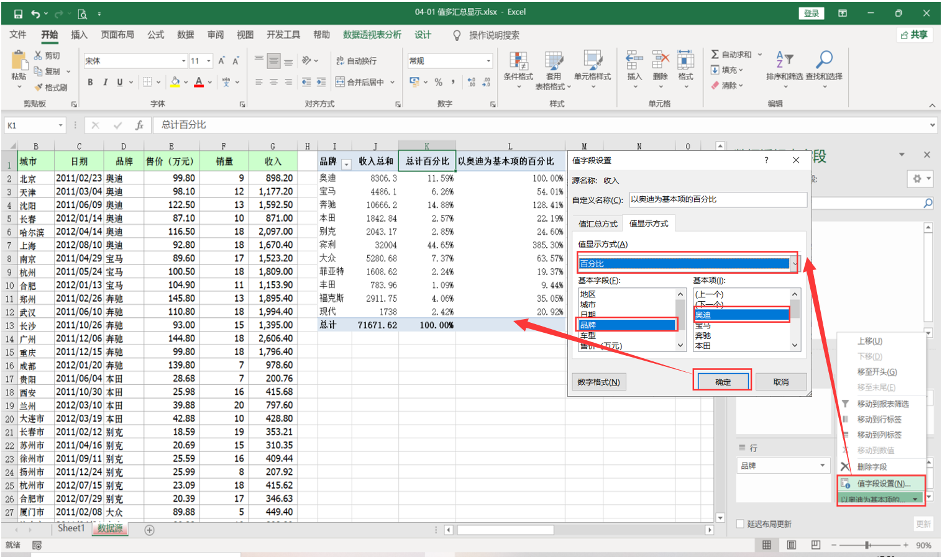
Task: Click the zoom out minus button
Action: pyautogui.click(x=833, y=545)
